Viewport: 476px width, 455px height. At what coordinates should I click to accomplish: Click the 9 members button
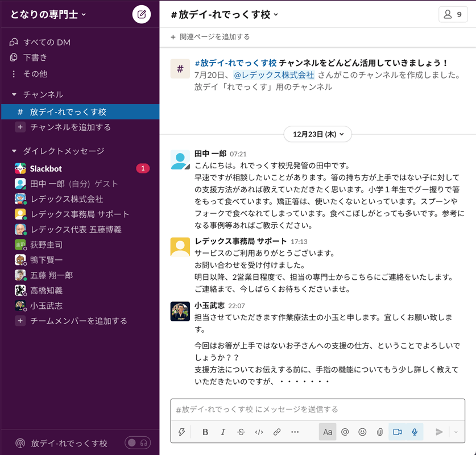[453, 14]
